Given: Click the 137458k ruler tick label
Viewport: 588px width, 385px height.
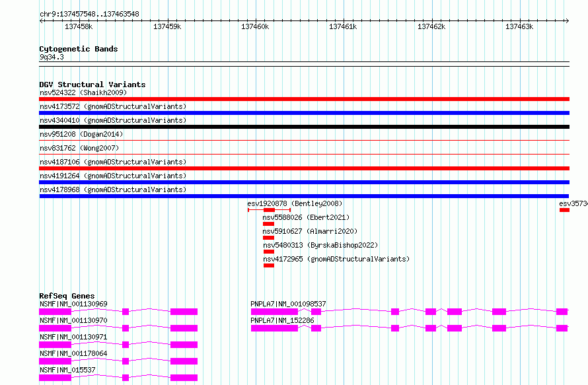Looking at the screenshot, I should [x=79, y=26].
